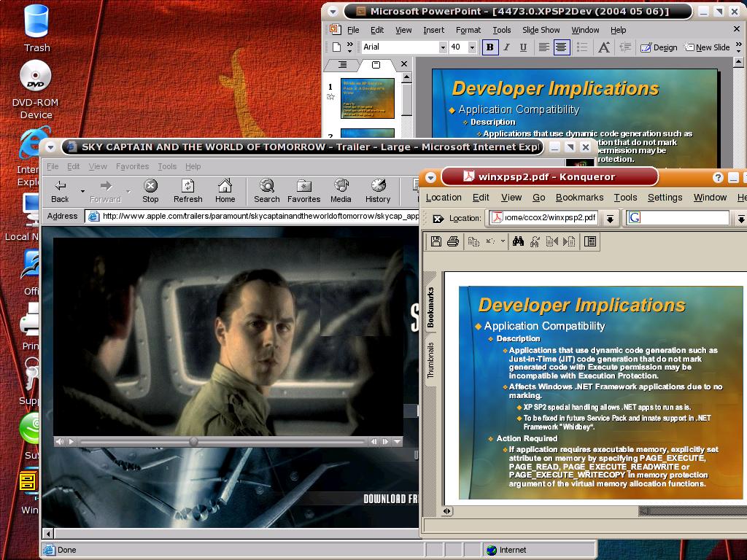Image resolution: width=747 pixels, height=560 pixels.
Task: Open the Back button history dropdown arrow
Action: point(82,192)
